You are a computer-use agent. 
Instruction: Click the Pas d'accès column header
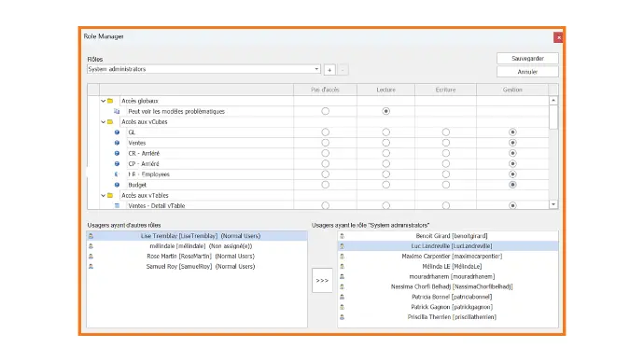click(326, 90)
